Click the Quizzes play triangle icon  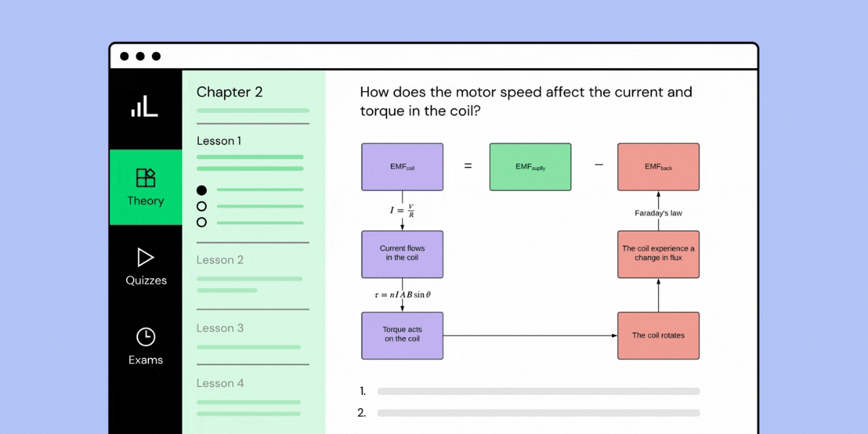[145, 258]
